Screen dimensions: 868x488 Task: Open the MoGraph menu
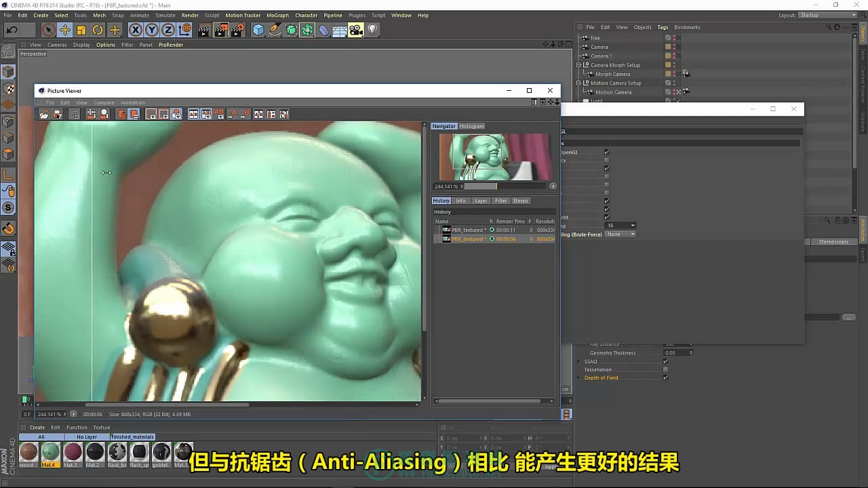277,15
